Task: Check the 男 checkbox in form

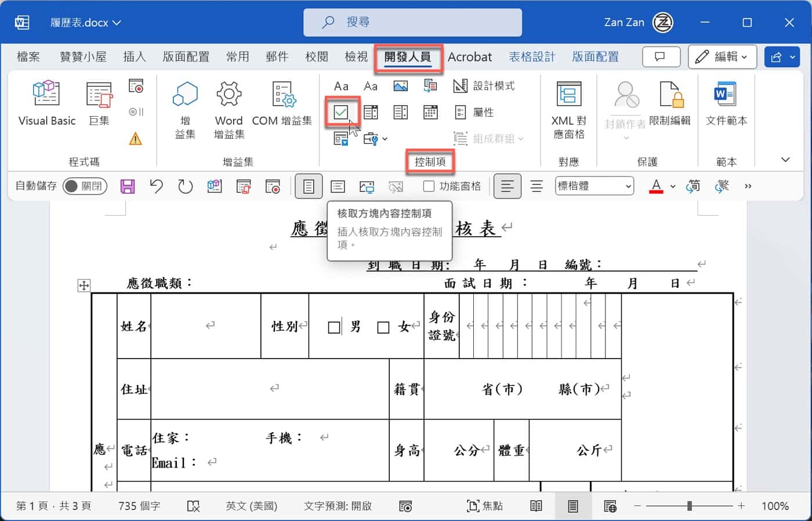Action: pos(334,327)
